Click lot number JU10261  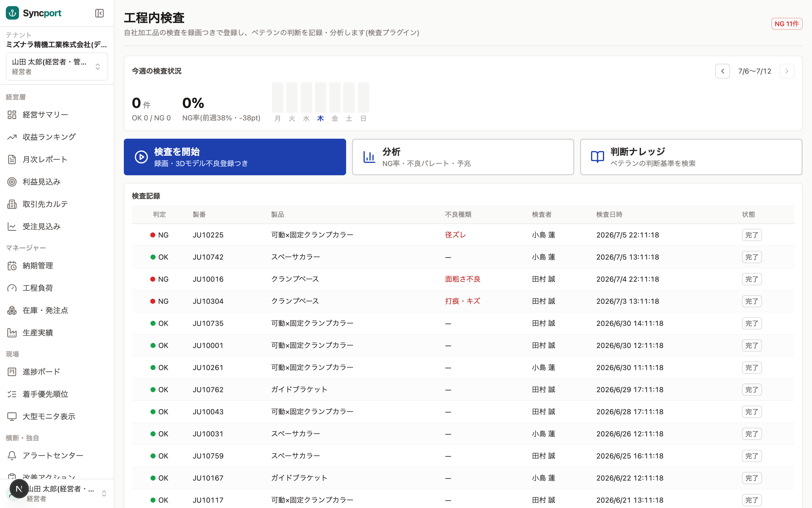(208, 368)
